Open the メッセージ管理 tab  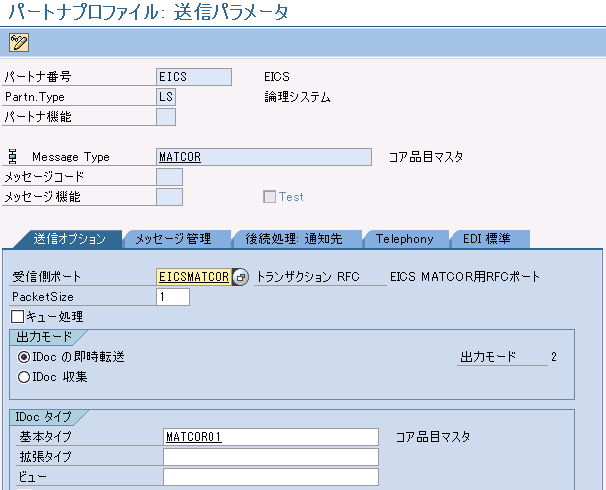click(173, 239)
